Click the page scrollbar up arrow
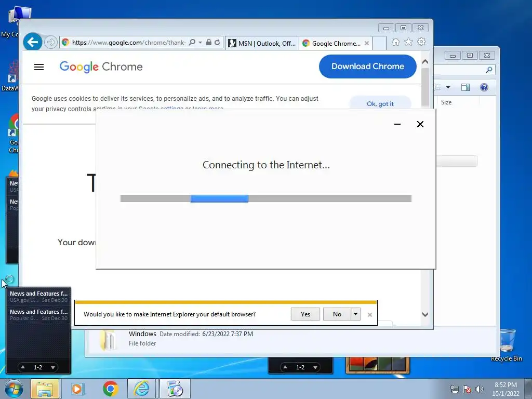532x399 pixels. coord(425,62)
